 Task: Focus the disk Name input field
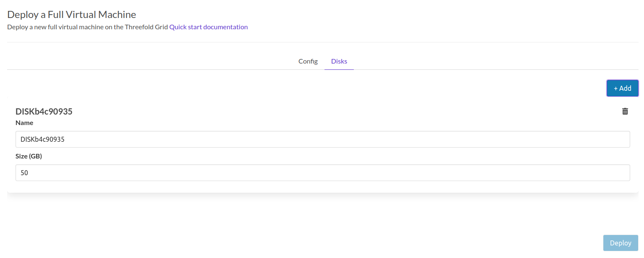[x=322, y=139]
